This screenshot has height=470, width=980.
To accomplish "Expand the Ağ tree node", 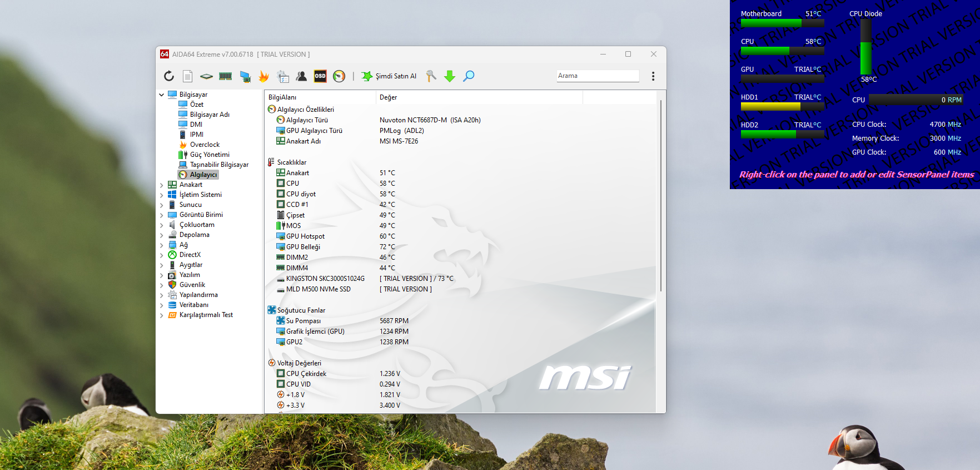I will pos(162,245).
